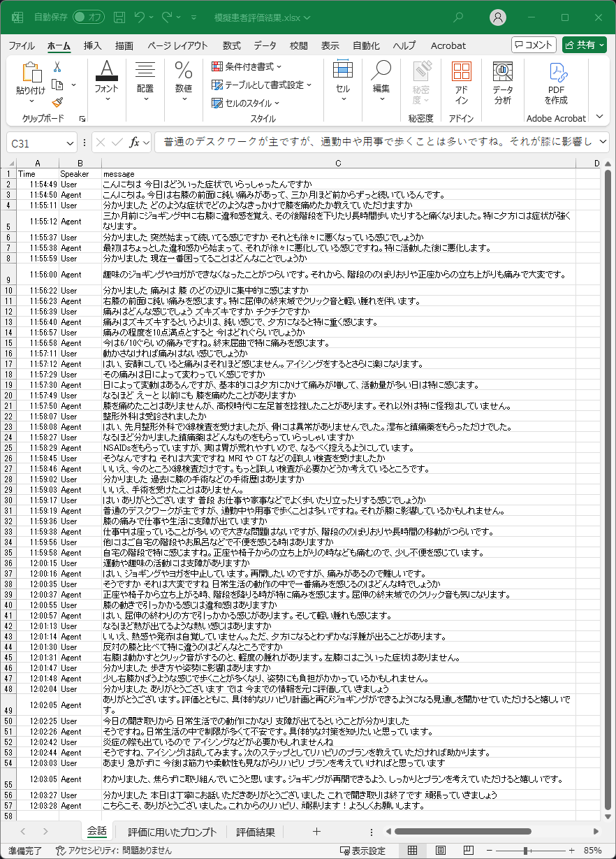Click the Save floppy disk icon
Viewport: 616px width, 859px height.
119,17
